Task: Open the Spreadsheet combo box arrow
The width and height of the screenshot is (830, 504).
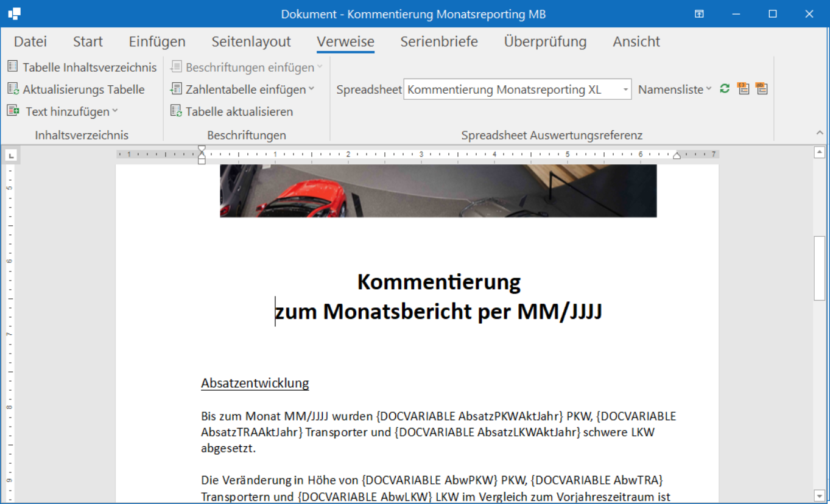Action: [625, 90]
